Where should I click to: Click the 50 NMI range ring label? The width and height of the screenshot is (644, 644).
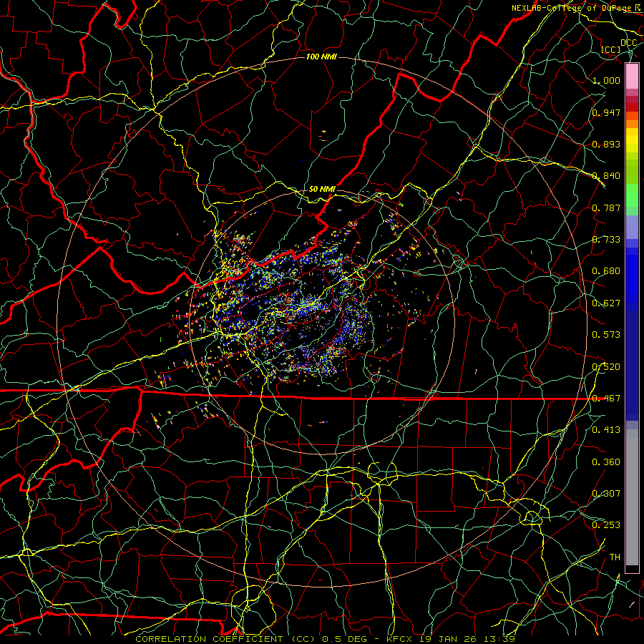(322, 190)
